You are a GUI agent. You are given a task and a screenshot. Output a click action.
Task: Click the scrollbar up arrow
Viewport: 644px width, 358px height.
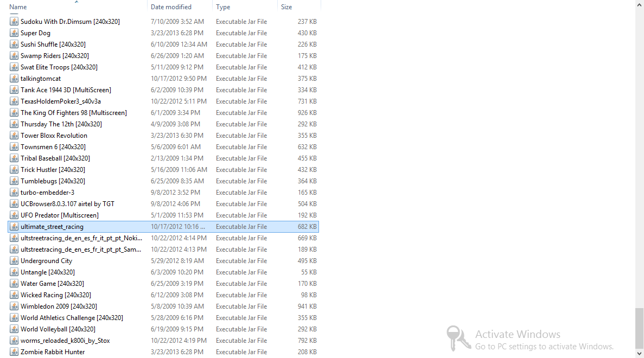[x=639, y=4]
